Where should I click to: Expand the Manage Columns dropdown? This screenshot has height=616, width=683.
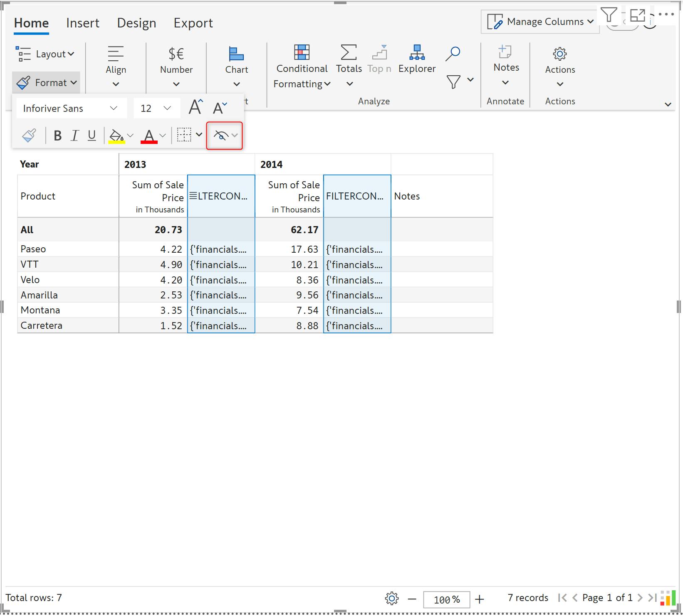click(x=540, y=22)
